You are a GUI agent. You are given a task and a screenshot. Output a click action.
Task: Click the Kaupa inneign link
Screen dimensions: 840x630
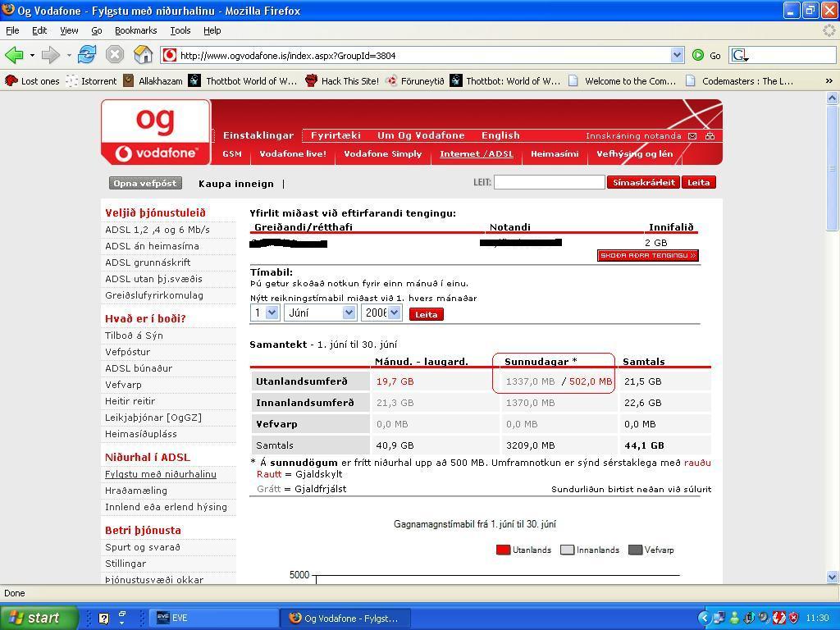point(235,184)
